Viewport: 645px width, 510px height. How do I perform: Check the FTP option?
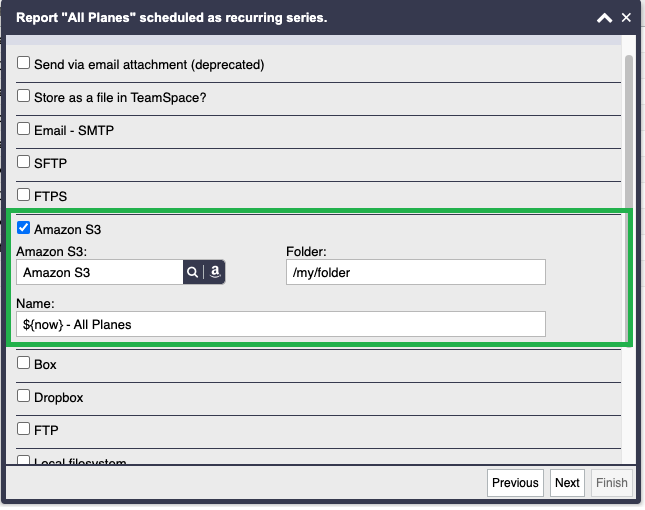tap(23, 429)
